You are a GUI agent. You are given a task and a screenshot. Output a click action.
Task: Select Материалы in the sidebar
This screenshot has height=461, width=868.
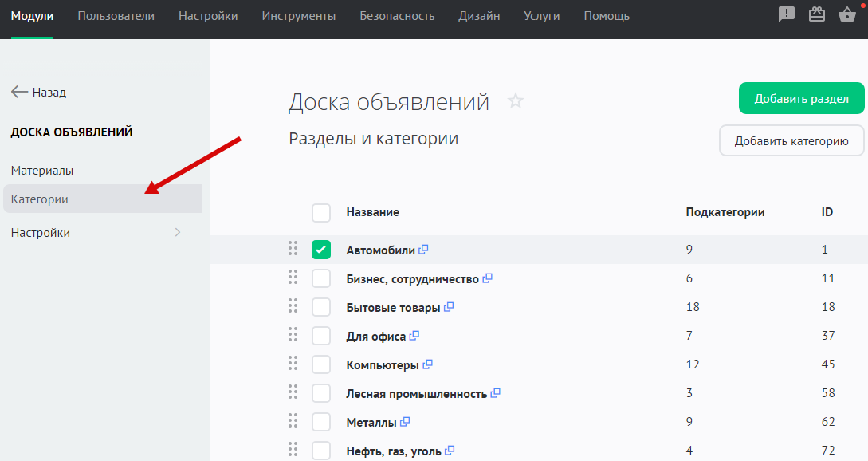(x=42, y=171)
